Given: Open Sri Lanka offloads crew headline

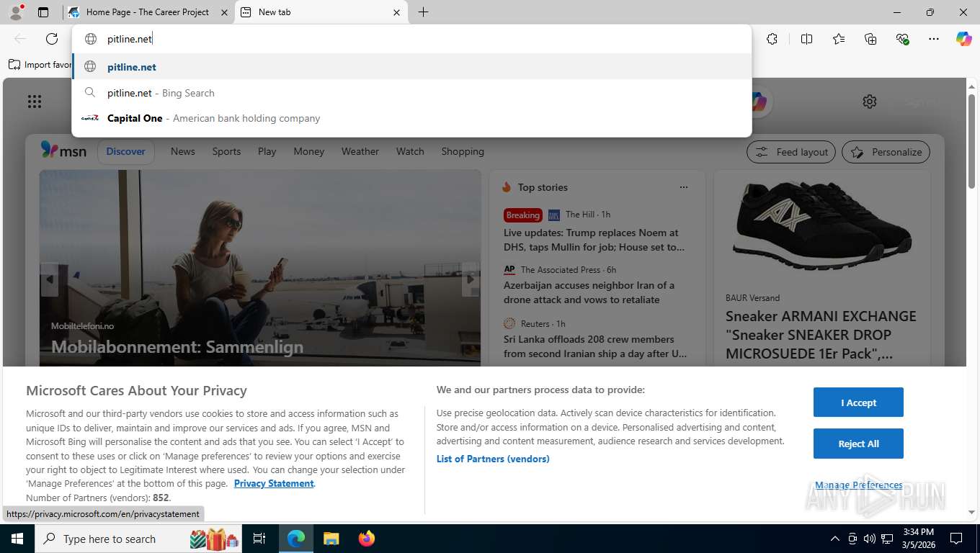Looking at the screenshot, I should [x=595, y=346].
